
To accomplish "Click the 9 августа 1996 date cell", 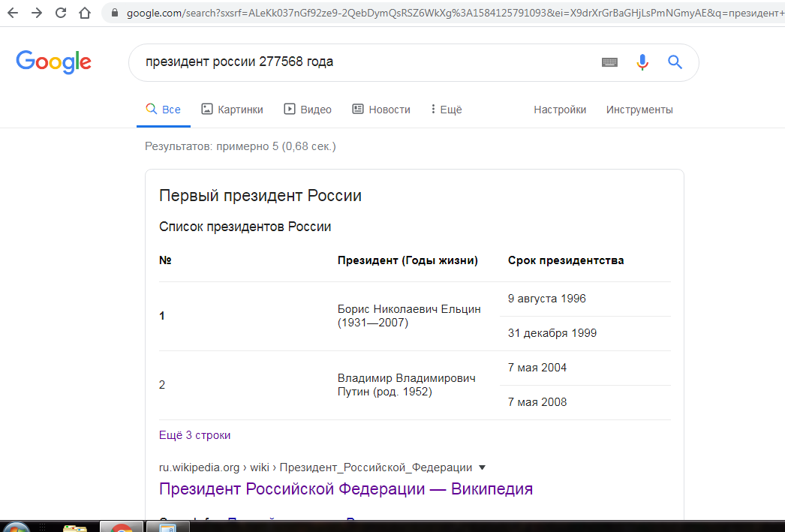I will tap(546, 299).
